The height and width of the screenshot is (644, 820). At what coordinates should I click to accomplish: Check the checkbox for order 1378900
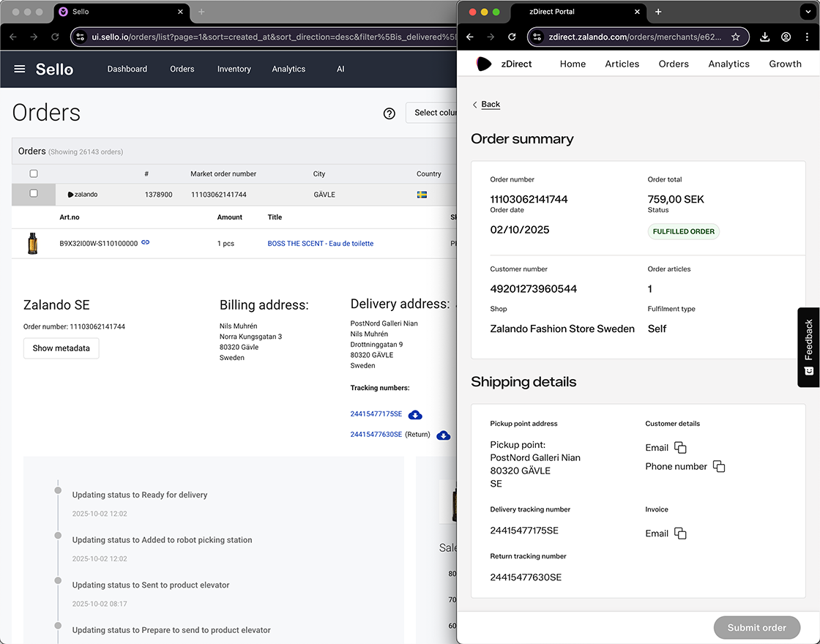32,194
